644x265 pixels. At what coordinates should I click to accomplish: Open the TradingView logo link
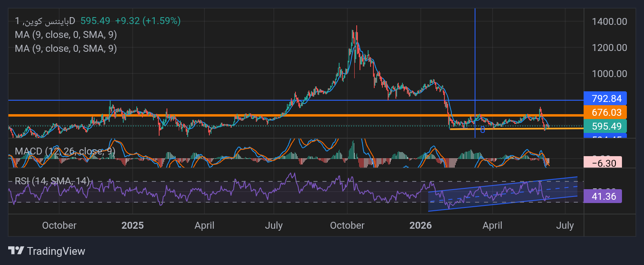(47, 251)
